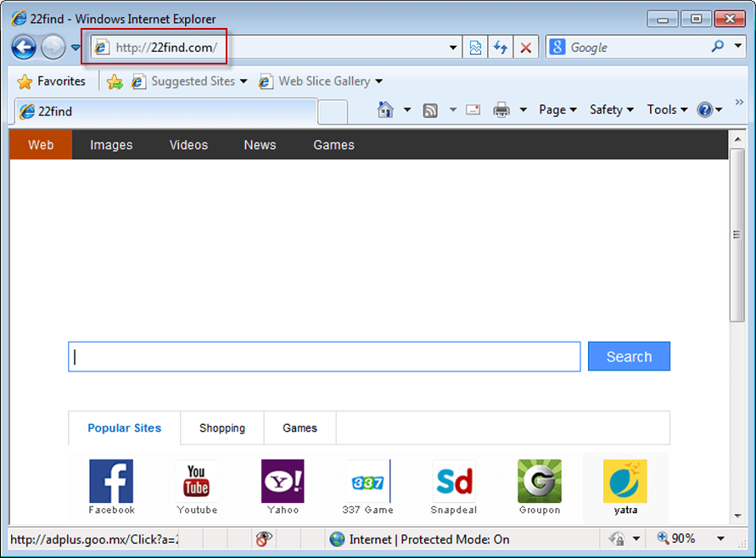Open the Favorites button

(52, 81)
